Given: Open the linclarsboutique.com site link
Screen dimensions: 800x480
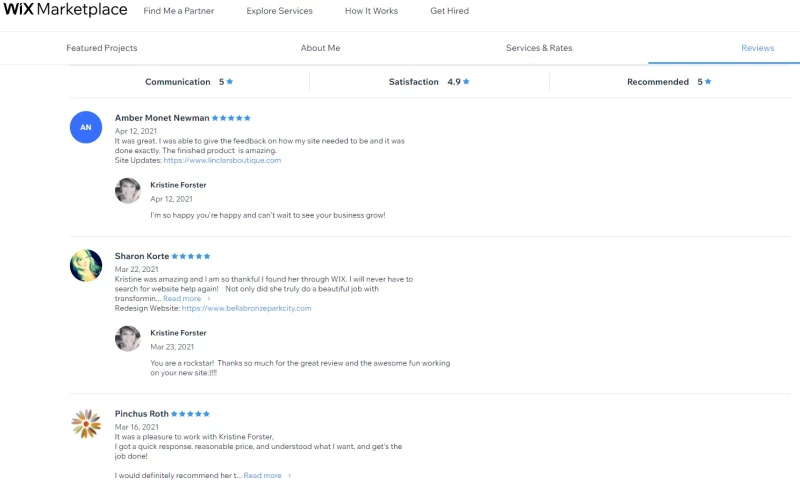Looking at the screenshot, I should click(222, 160).
